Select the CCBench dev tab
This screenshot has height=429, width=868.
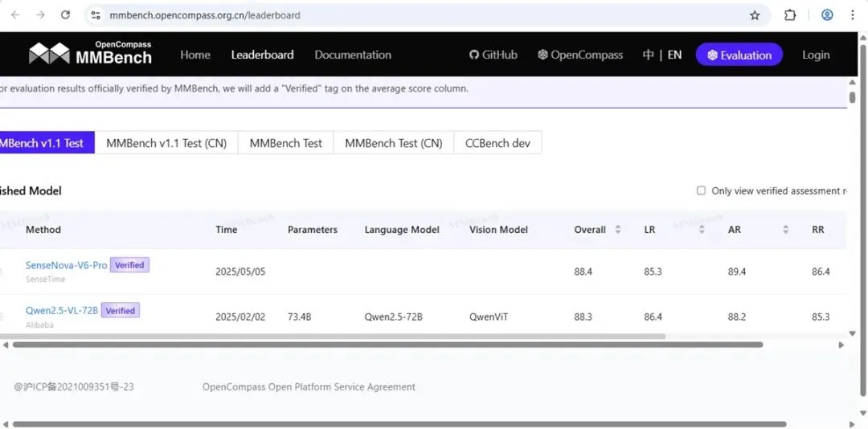coord(497,143)
